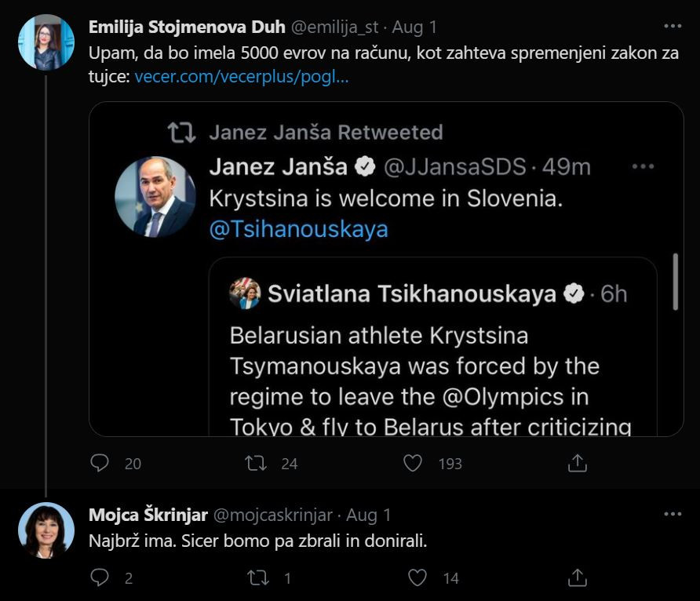Image resolution: width=700 pixels, height=601 pixels.
Task: Click the Mojca Škrinjar display name
Action: pyautogui.click(x=148, y=515)
